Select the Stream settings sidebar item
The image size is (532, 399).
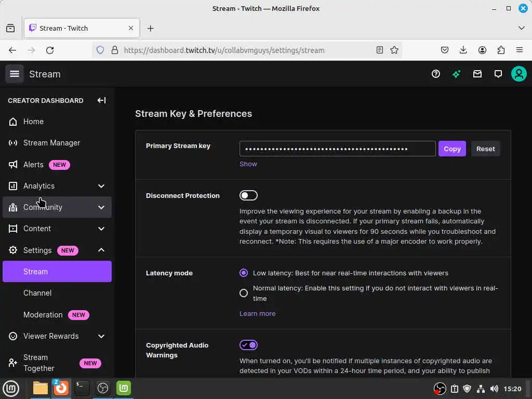57,271
